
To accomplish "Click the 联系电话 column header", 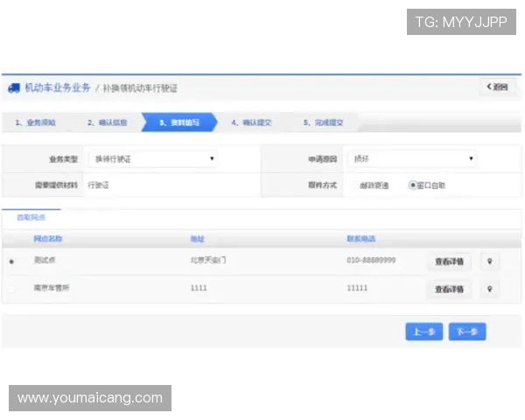I will (x=360, y=239).
